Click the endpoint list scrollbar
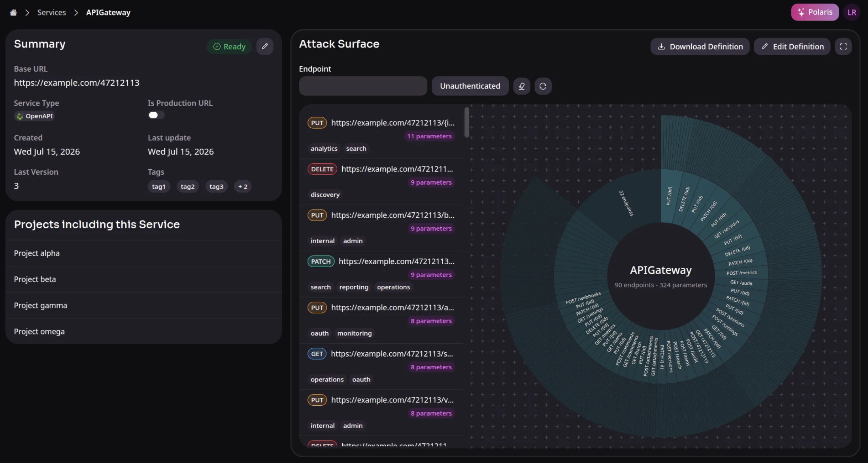 click(467, 123)
